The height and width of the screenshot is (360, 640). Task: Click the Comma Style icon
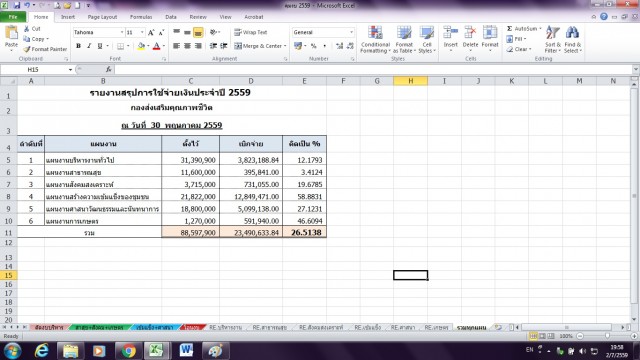click(324, 46)
